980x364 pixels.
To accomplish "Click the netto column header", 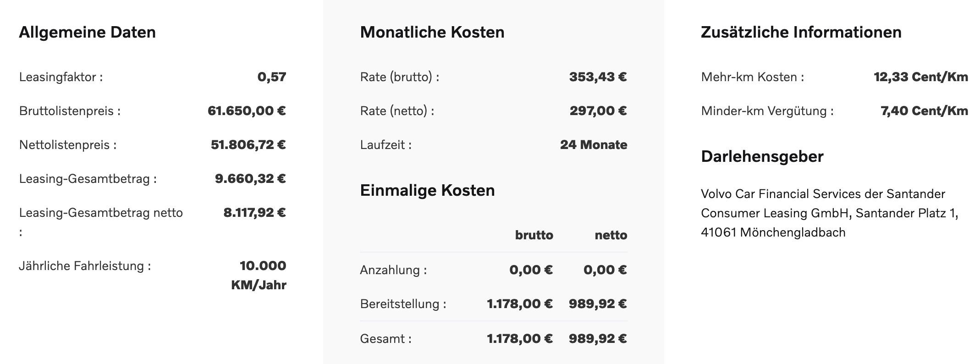I will [611, 235].
